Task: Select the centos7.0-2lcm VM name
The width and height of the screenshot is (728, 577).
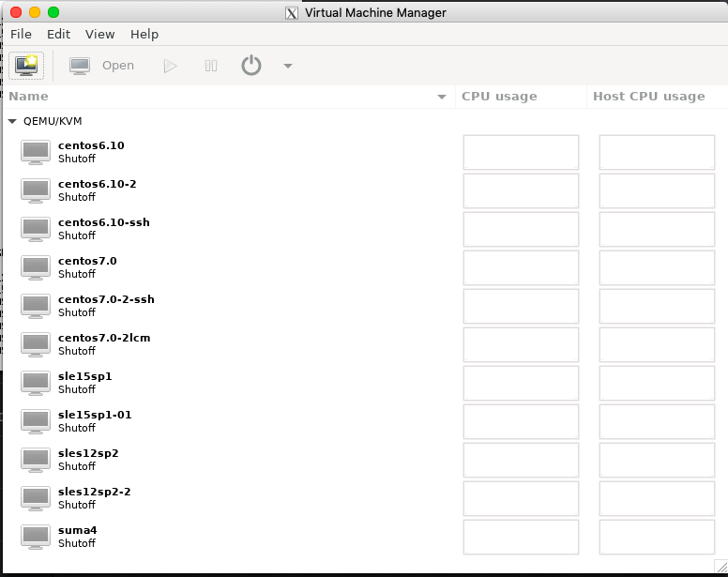Action: click(104, 338)
